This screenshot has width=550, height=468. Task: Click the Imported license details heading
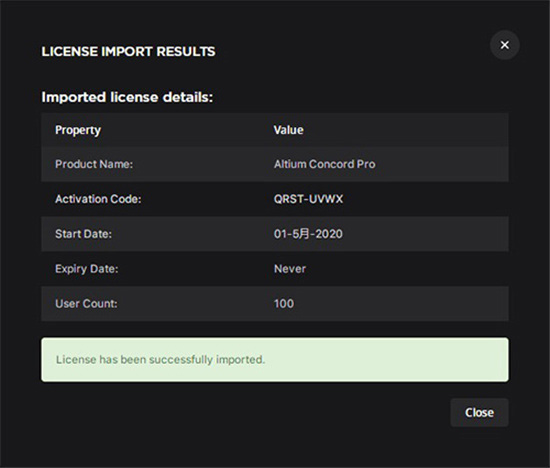(x=127, y=97)
